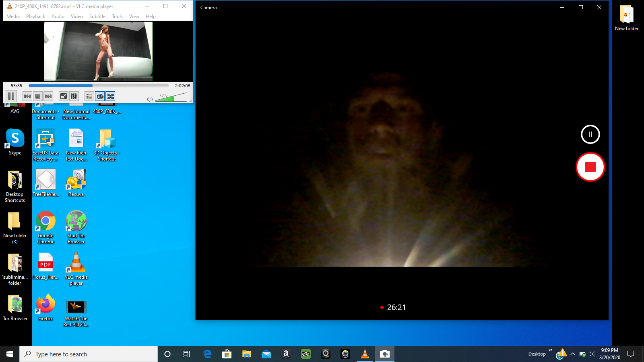Open the Video menu in VLC
The image size is (644, 362).
click(77, 16)
